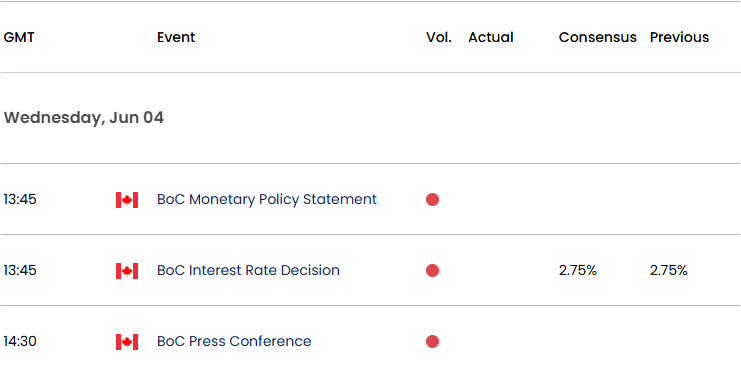Click red volatility dot for Interest Rate Decision
The width and height of the screenshot is (741, 373).
click(x=432, y=270)
